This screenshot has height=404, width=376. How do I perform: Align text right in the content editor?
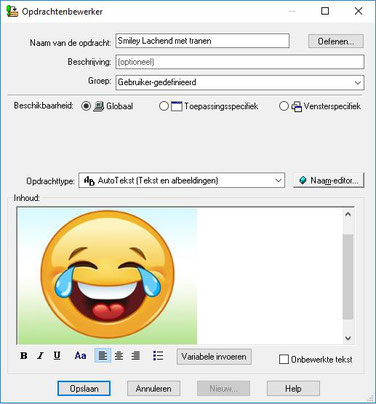(135, 356)
